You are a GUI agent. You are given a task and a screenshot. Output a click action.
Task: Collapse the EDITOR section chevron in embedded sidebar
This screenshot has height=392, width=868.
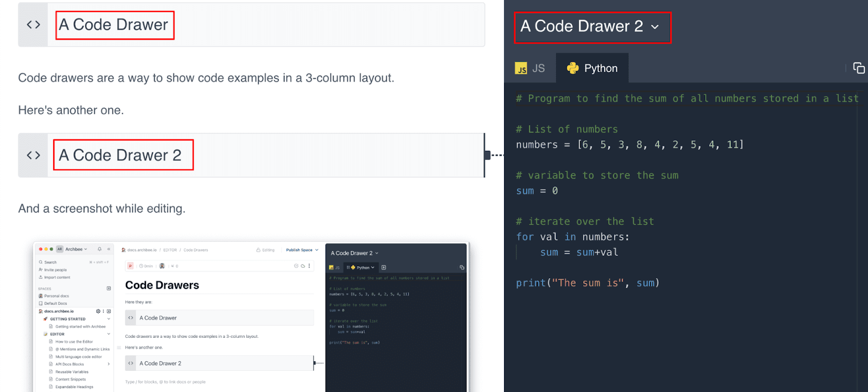coord(108,334)
